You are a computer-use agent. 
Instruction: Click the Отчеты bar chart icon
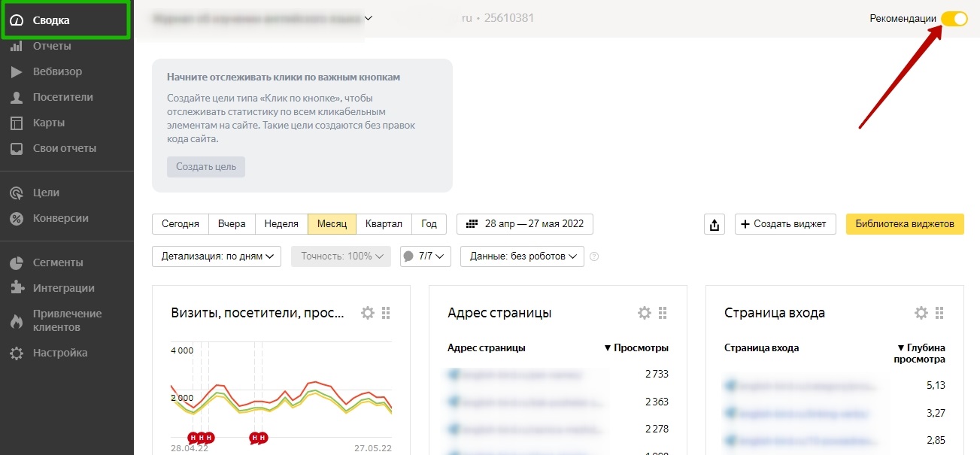point(17,46)
